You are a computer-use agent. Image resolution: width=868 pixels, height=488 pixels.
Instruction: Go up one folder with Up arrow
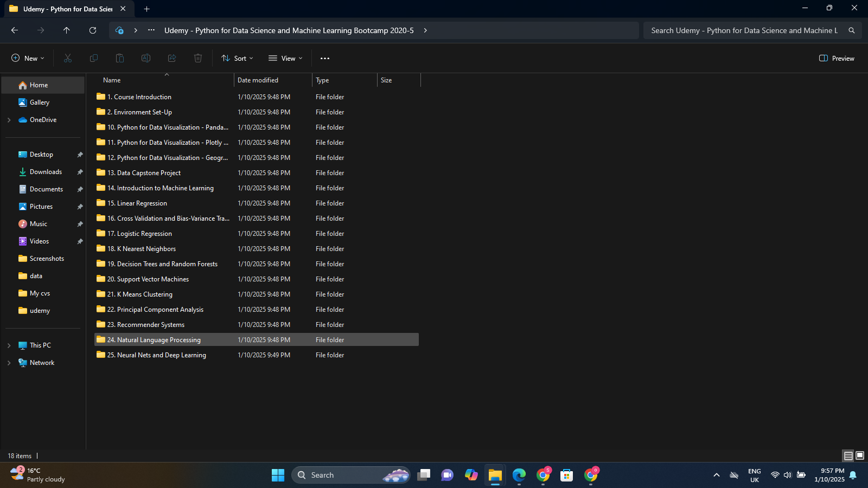tap(67, 30)
